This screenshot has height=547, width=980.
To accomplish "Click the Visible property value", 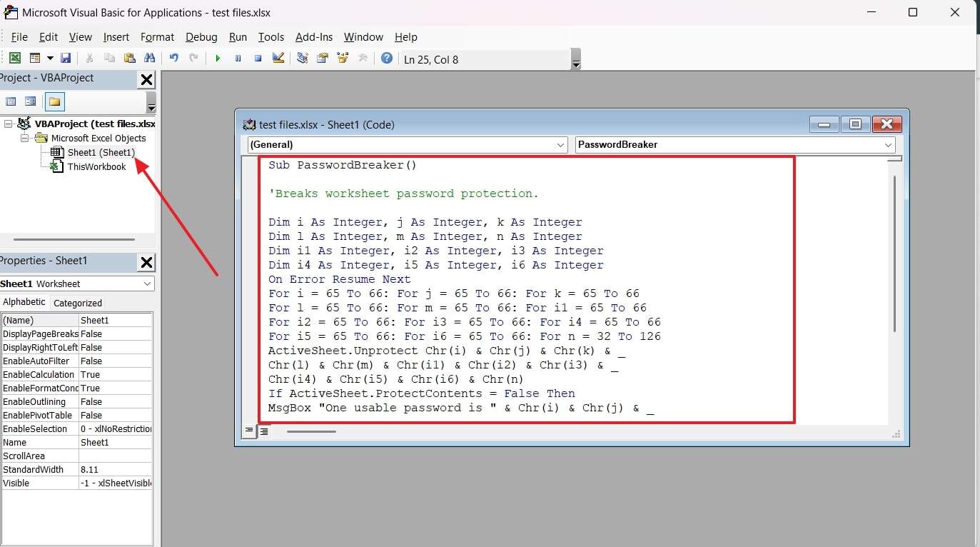I will pos(115,483).
